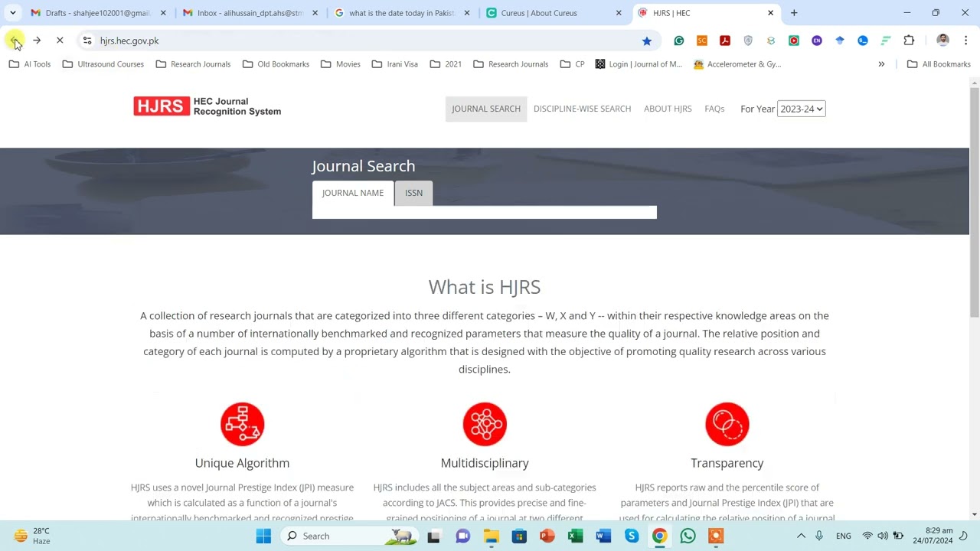Open the Google Scholar graduation-cap extension
This screenshot has width=980, height=551.
[x=840, y=41]
